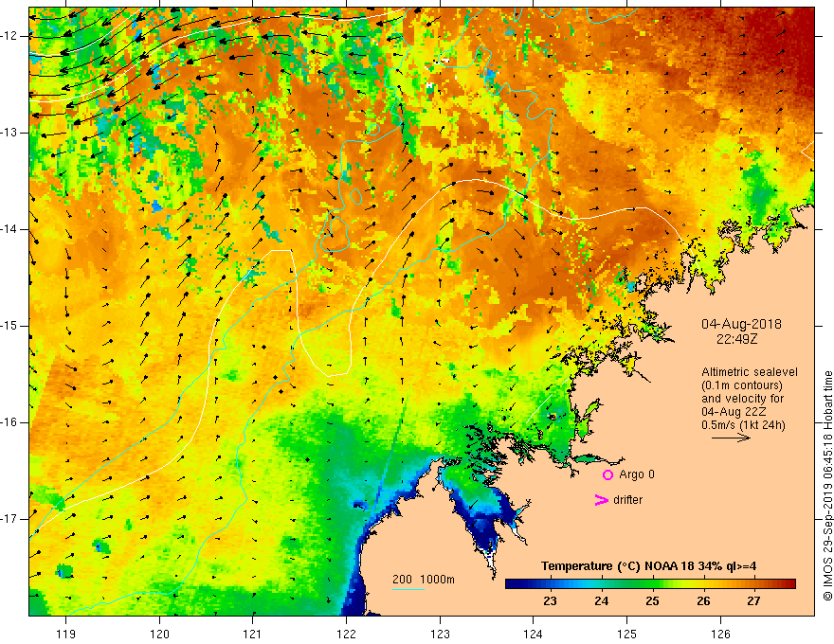Click the Temperature (°C) NOAA 18 title
The width and height of the screenshot is (834, 644).
coord(648,566)
